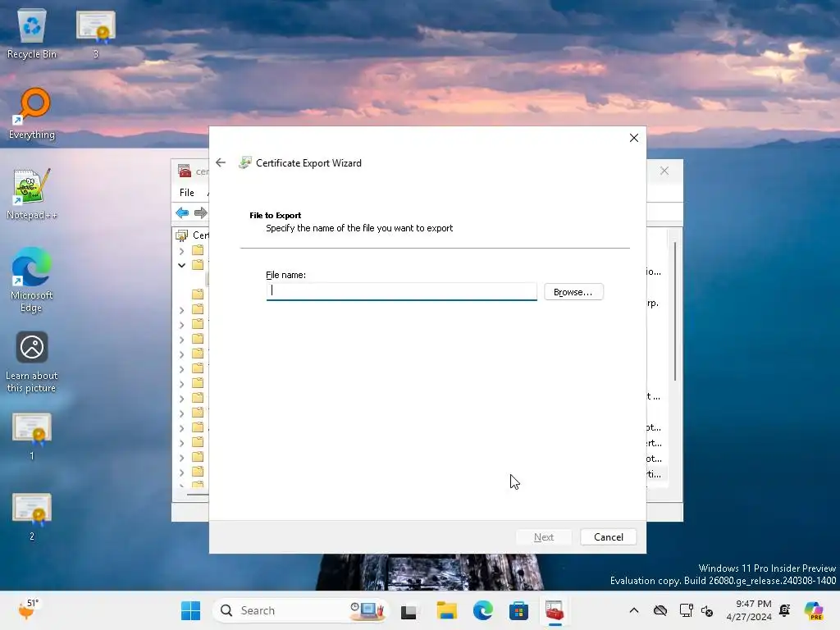Image resolution: width=840 pixels, height=630 pixels.
Task: Open the Windows Start menu
Action: tap(190, 610)
